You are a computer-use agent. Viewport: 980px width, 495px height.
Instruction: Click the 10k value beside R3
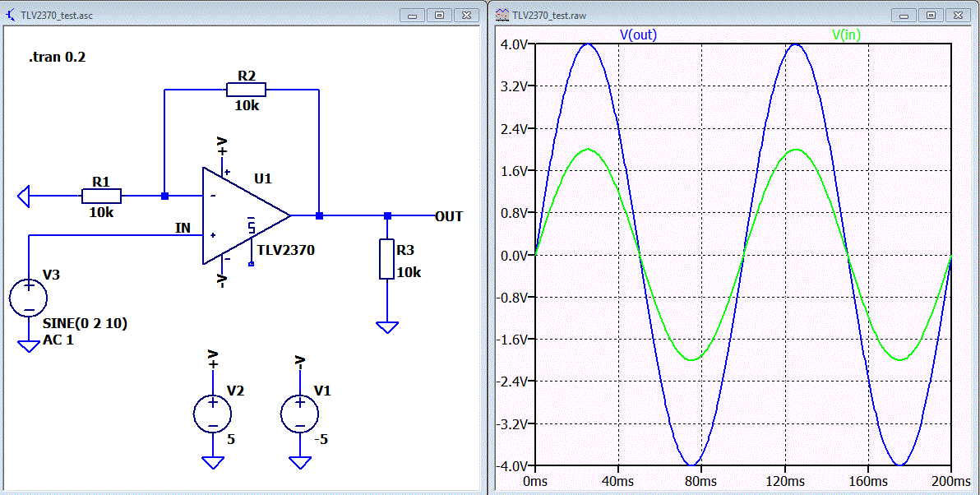pos(409,272)
